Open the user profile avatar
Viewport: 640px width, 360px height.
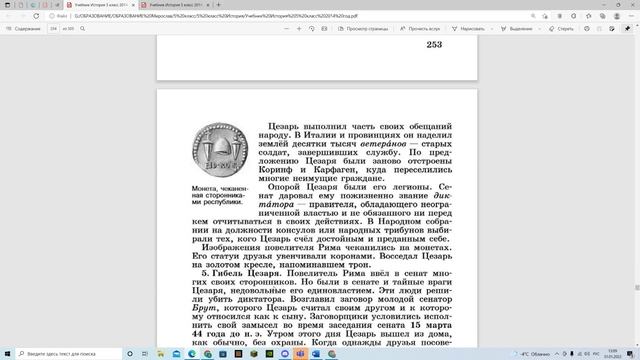(x=617, y=16)
